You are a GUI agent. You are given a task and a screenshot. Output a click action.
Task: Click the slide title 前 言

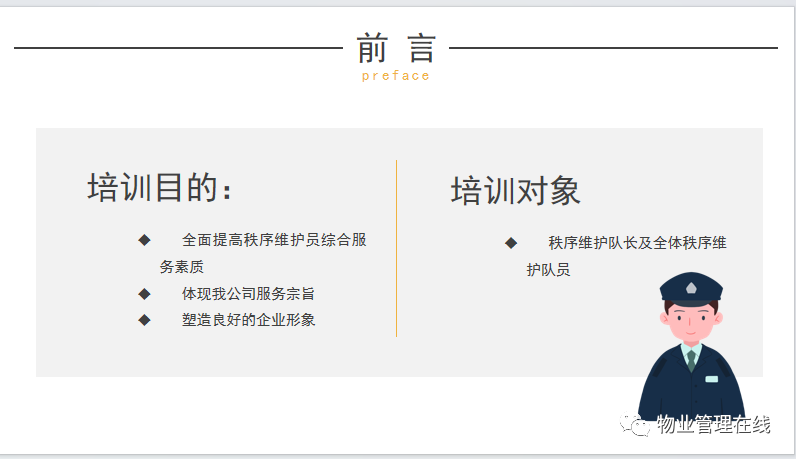click(x=396, y=48)
